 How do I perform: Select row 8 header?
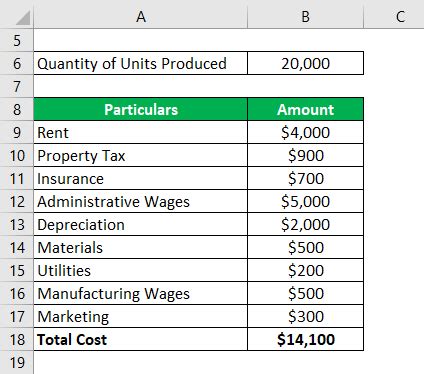[x=17, y=109]
